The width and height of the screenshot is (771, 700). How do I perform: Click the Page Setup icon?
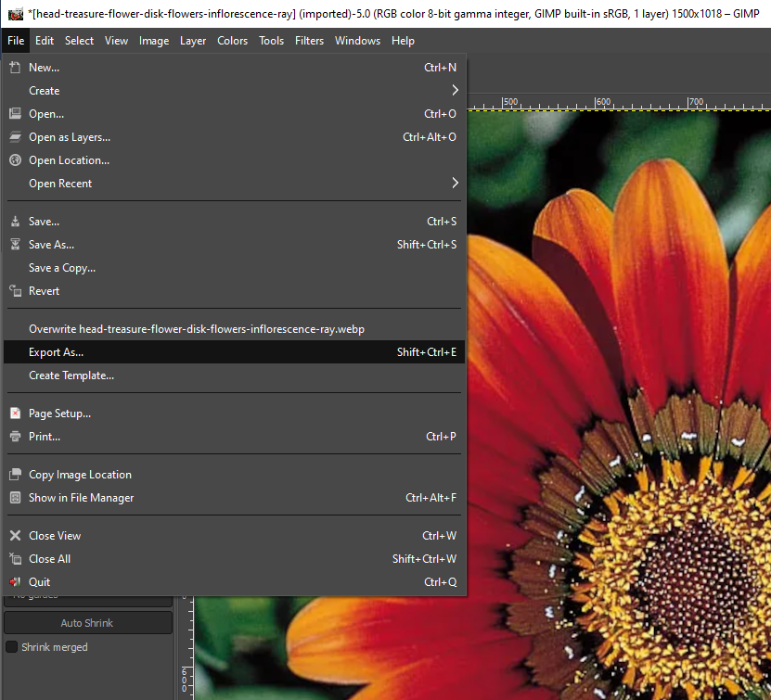(15, 414)
